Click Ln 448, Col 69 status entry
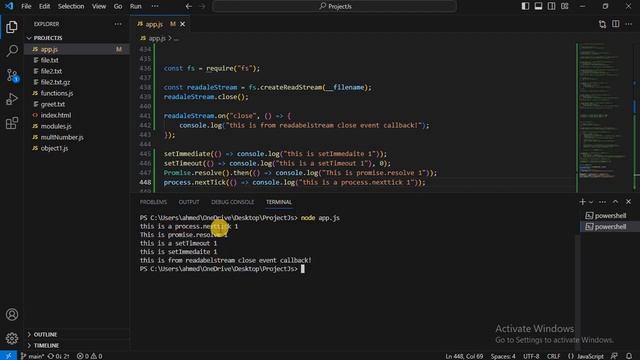This screenshot has height=360, width=640. click(464, 356)
